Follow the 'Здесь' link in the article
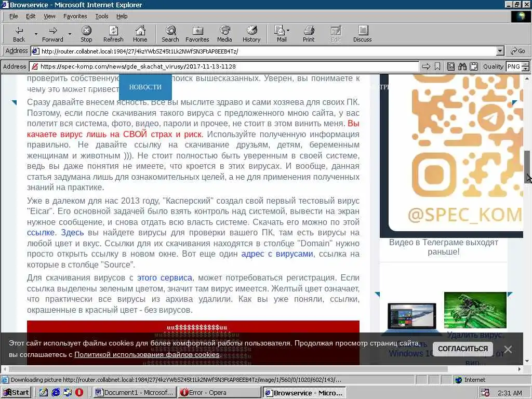 [x=72, y=233]
